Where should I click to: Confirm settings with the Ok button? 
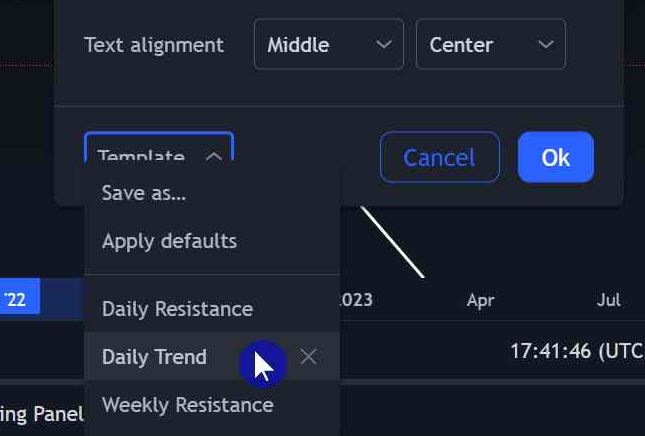coord(556,157)
